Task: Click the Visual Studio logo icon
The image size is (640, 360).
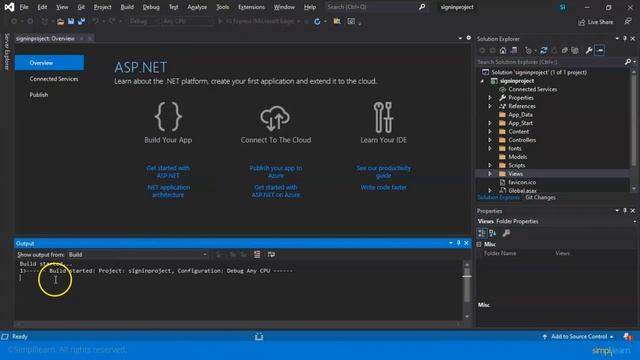Action: tap(9, 7)
